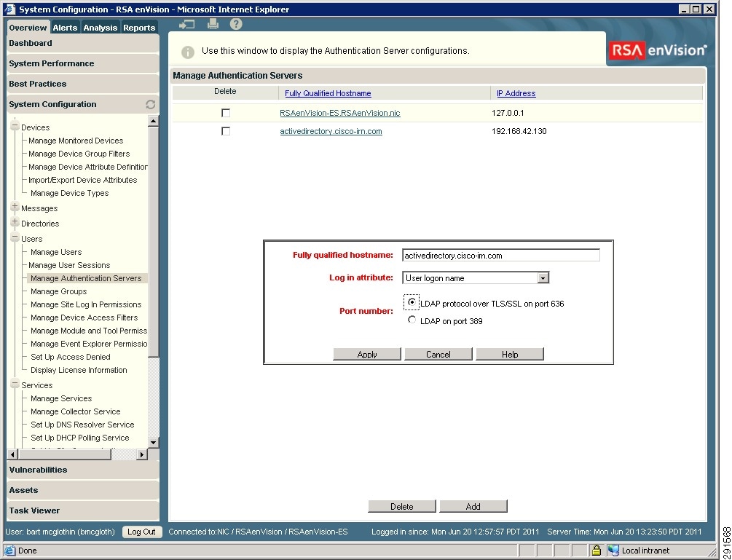Switch to the Overview tab
Viewport: 732px width, 560px height.
pos(28,28)
